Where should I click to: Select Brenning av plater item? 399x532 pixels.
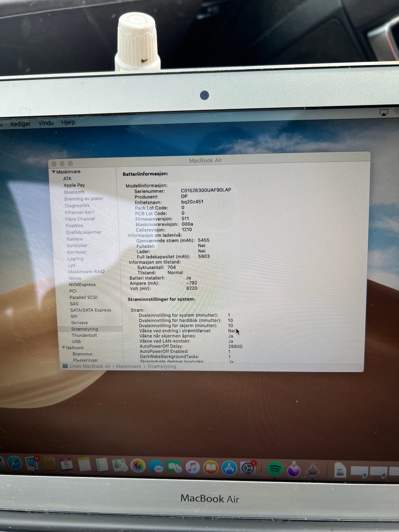(x=84, y=199)
